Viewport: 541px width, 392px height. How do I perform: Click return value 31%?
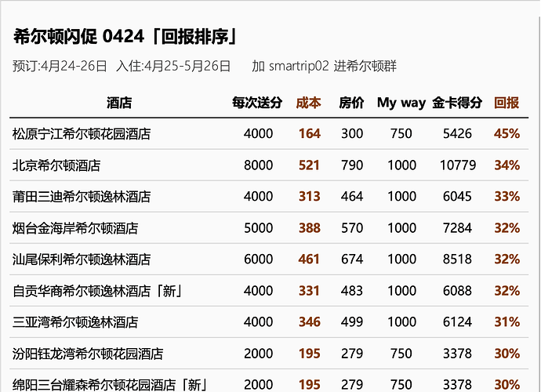coord(507,322)
